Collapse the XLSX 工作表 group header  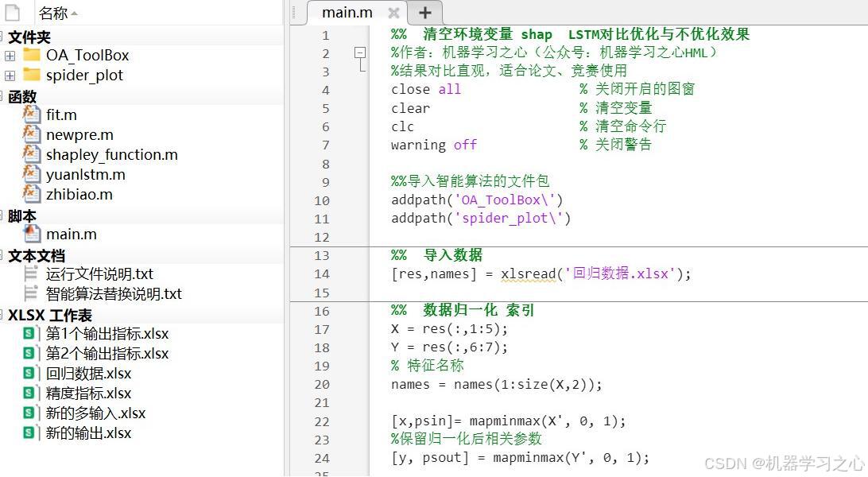pos(2,315)
